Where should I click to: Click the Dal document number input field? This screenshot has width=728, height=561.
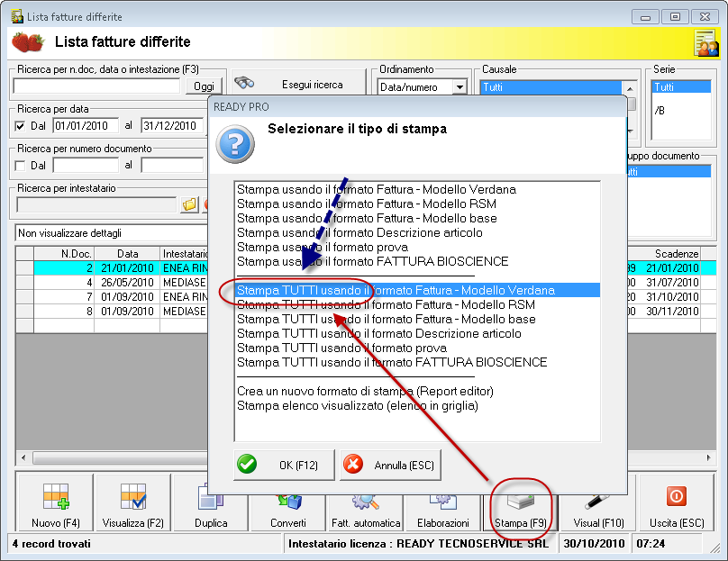coord(86,166)
